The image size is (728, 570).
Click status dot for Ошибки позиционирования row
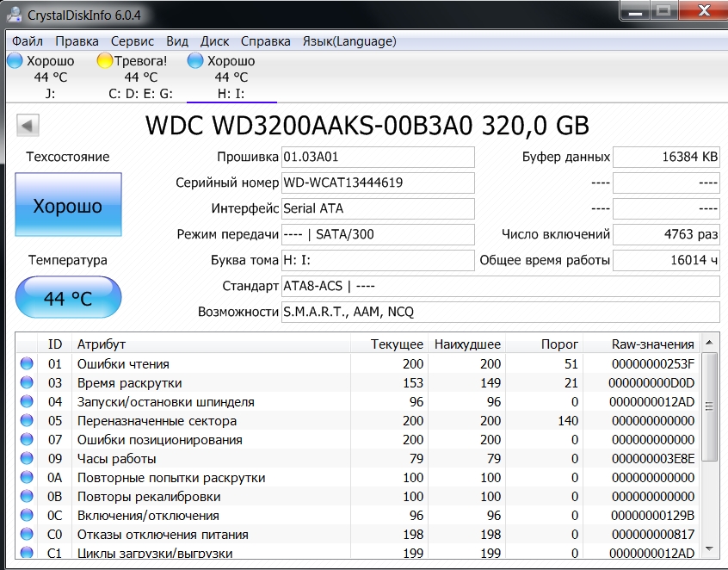click(27, 439)
